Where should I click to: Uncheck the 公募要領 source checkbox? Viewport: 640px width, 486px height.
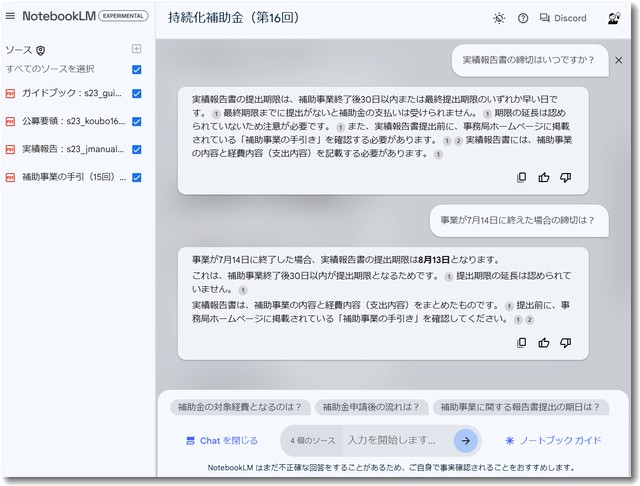pos(137,122)
